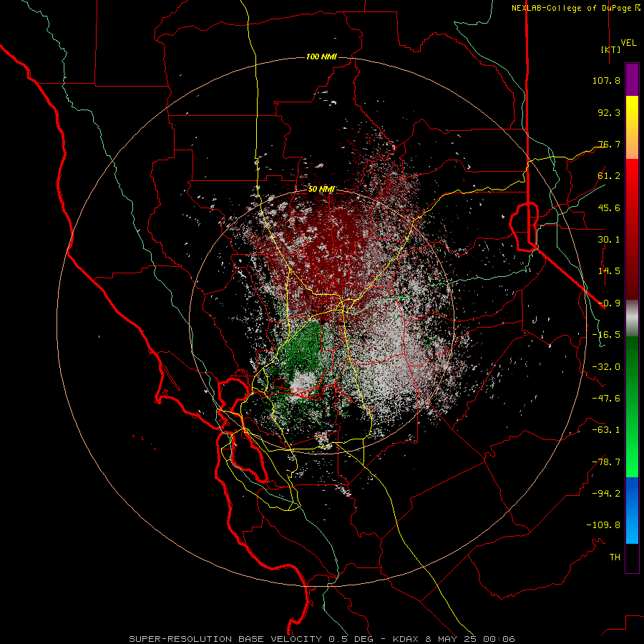Click the NEXLAB-College of DuPage title text

click(571, 8)
